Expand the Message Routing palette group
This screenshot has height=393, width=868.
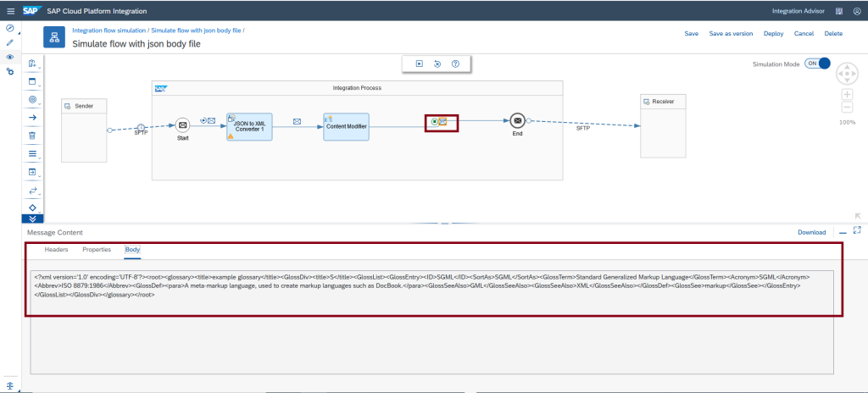click(x=32, y=191)
